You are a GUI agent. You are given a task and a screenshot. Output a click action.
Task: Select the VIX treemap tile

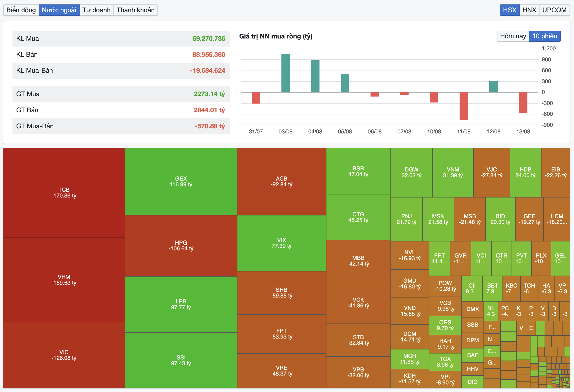(281, 243)
